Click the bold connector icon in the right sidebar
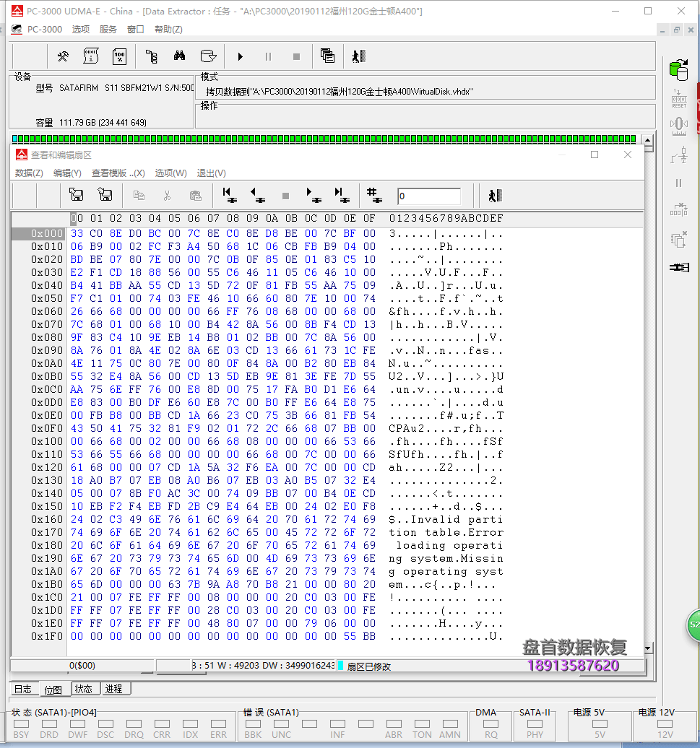The height and width of the screenshot is (748, 700). (x=679, y=267)
